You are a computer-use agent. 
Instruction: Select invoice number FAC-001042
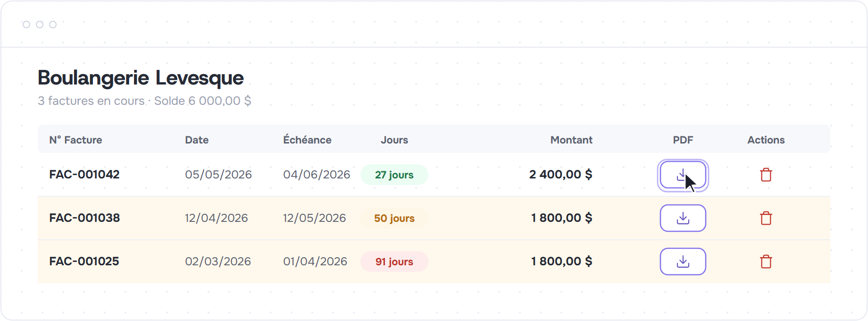84,175
